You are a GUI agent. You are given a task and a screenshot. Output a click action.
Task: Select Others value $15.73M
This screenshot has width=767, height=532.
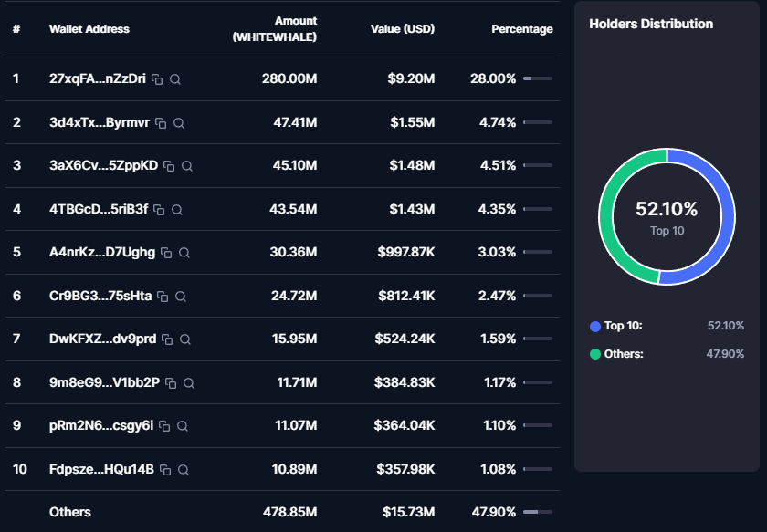point(408,512)
